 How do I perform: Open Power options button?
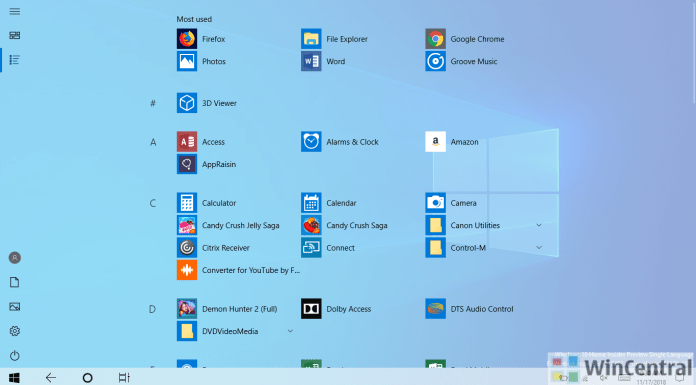[15, 355]
